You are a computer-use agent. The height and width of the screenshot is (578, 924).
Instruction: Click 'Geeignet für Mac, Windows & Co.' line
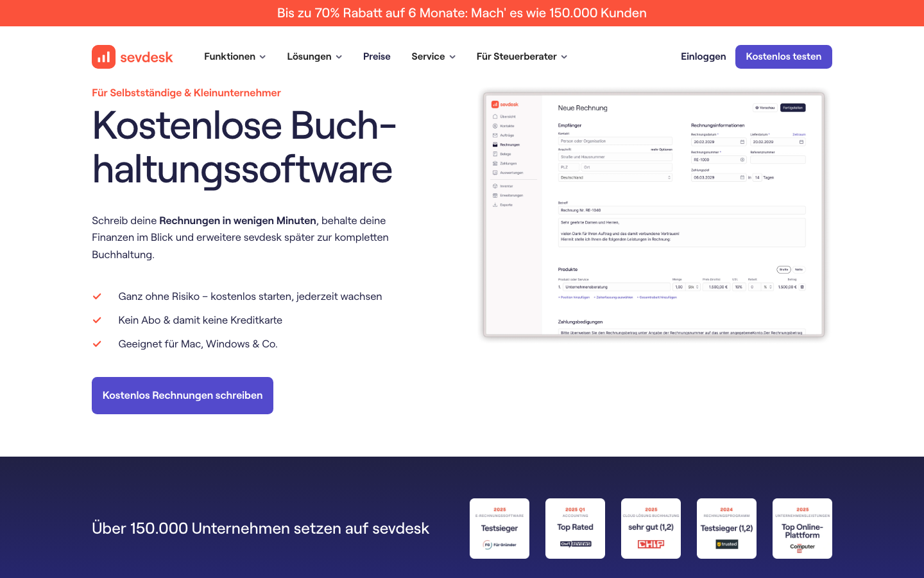pos(198,344)
